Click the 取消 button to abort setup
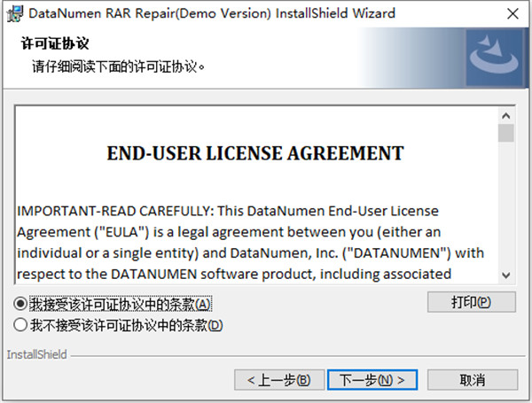This screenshot has width=532, height=403. tap(472, 379)
